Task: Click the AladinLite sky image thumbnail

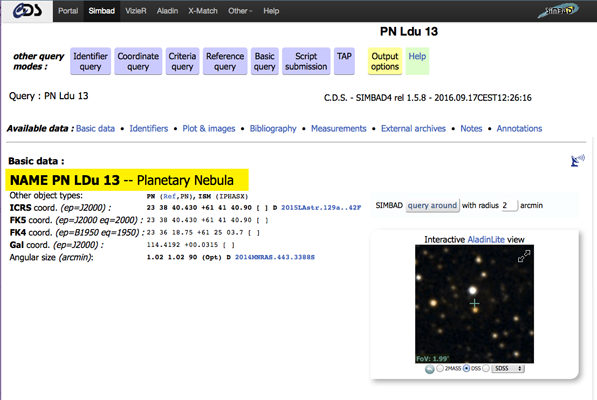Action: coord(474,304)
